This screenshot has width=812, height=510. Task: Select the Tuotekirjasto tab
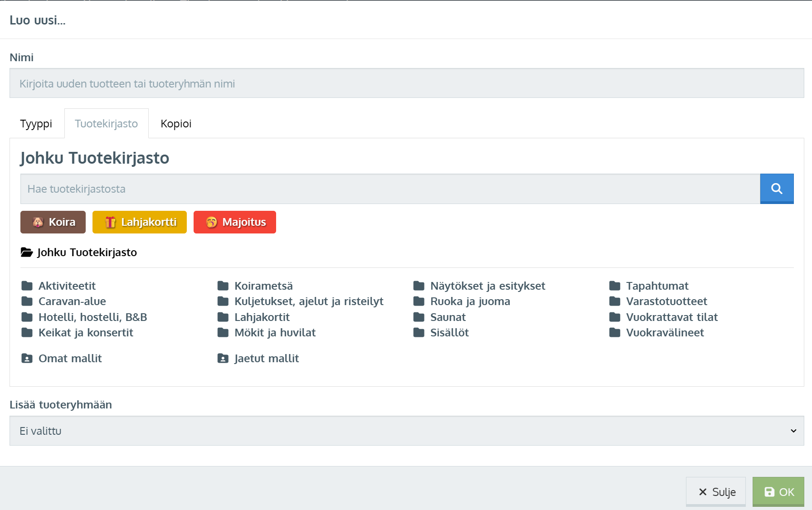pos(106,124)
